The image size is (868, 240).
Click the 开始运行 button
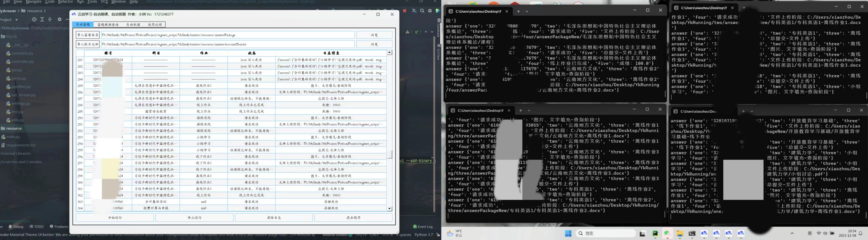(x=115, y=218)
